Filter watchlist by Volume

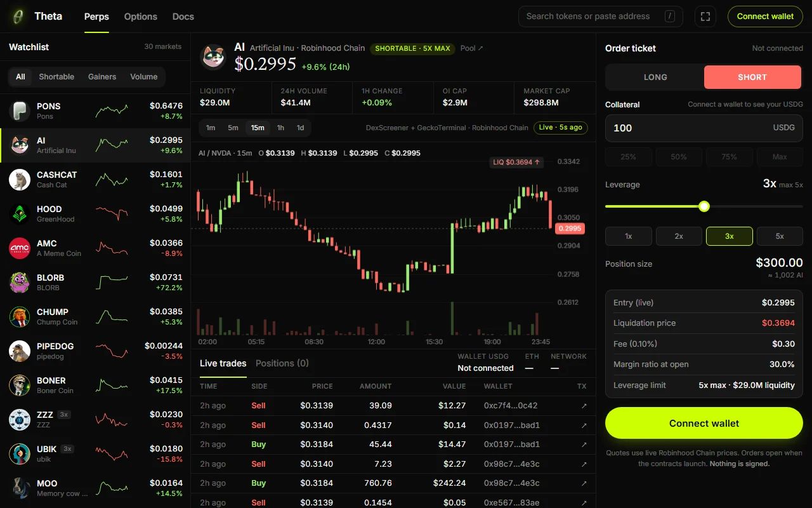pyautogui.click(x=144, y=77)
